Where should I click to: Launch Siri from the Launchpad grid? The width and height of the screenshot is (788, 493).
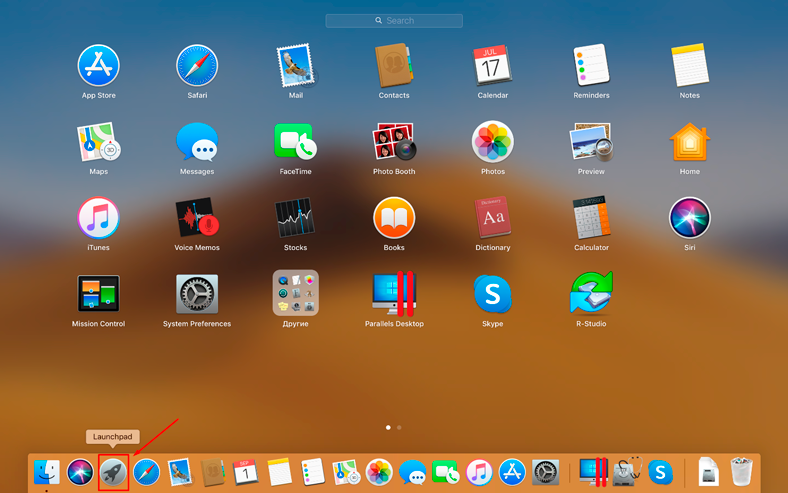[690, 218]
